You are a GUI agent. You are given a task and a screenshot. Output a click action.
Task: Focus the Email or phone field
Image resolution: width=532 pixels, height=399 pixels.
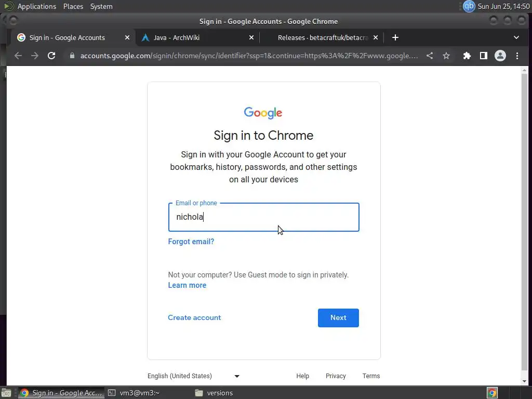[263, 217]
